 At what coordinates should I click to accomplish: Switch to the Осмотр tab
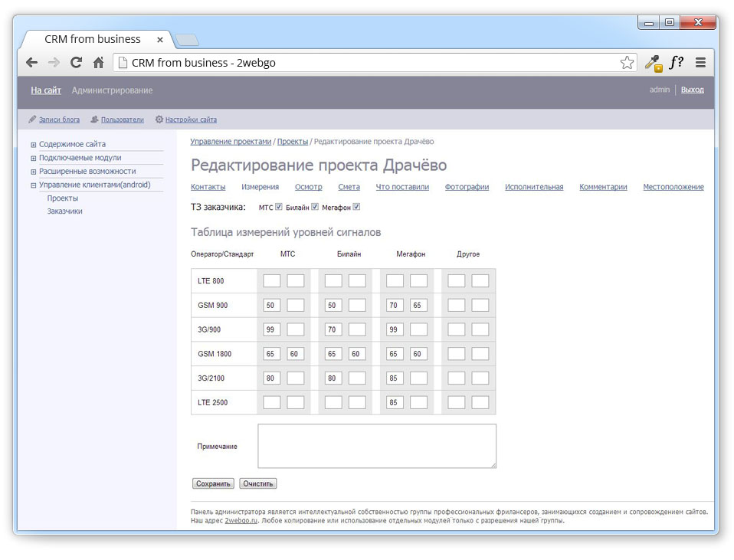point(309,187)
